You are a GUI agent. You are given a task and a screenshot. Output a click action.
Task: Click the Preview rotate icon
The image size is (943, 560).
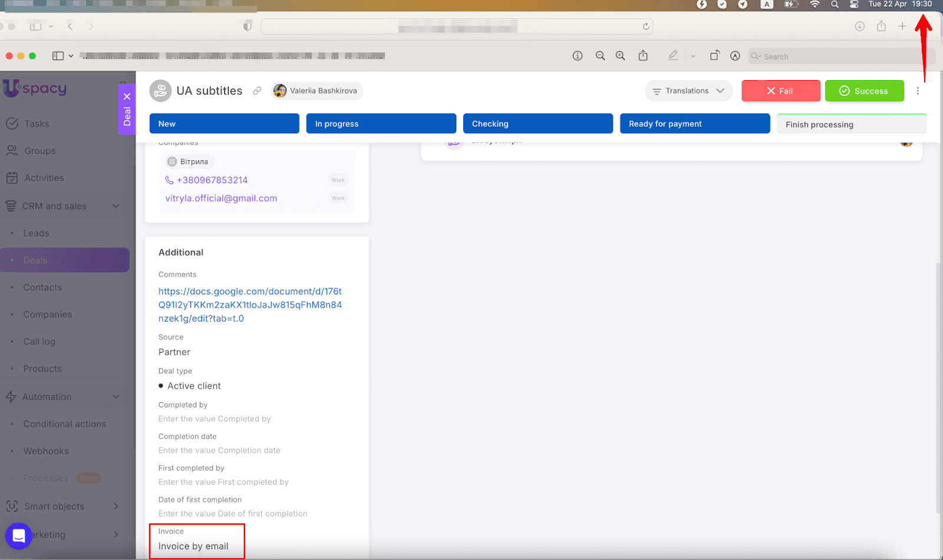coord(714,56)
